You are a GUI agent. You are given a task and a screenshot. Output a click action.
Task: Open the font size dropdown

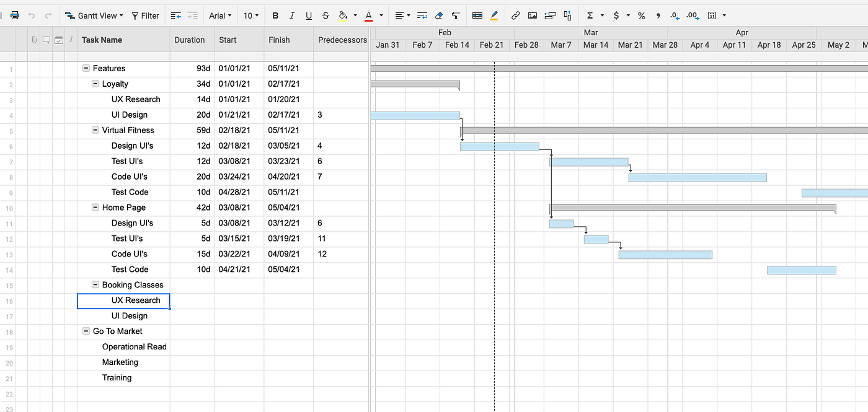[x=251, y=15]
